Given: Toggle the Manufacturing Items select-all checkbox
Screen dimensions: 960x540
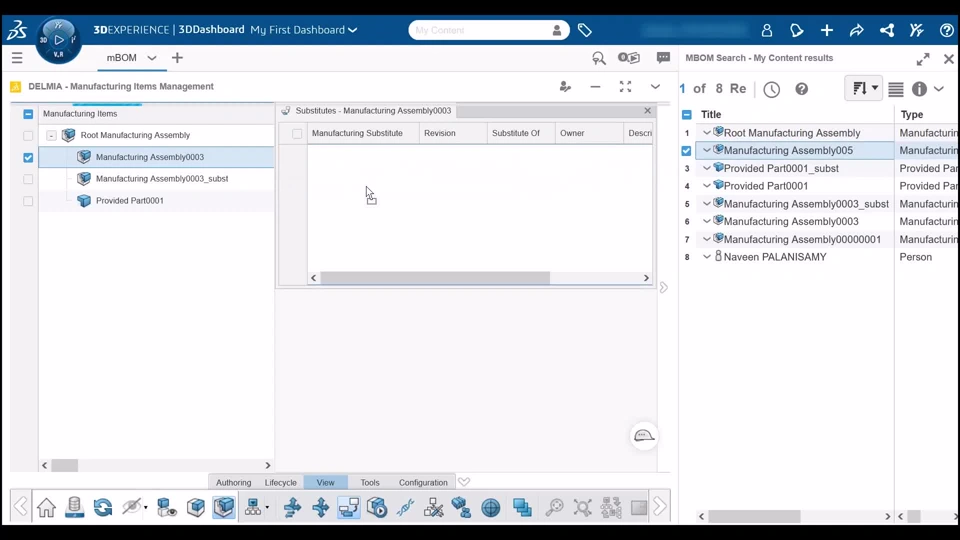Looking at the screenshot, I should pyautogui.click(x=28, y=114).
